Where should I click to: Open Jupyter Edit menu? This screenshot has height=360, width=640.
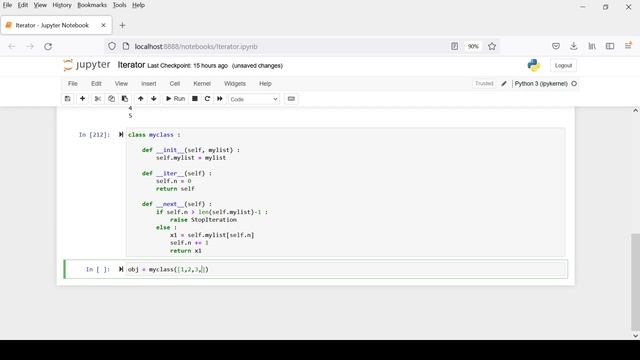(96, 84)
